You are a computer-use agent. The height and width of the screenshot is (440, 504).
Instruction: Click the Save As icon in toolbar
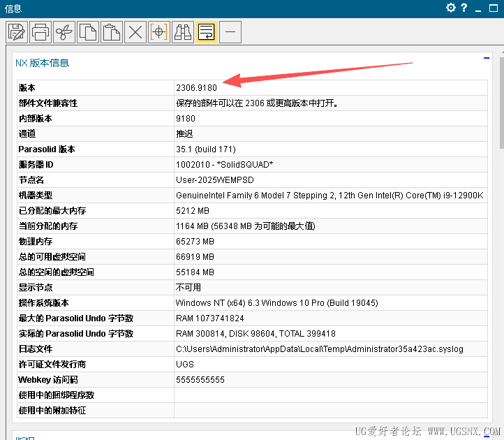point(17,32)
